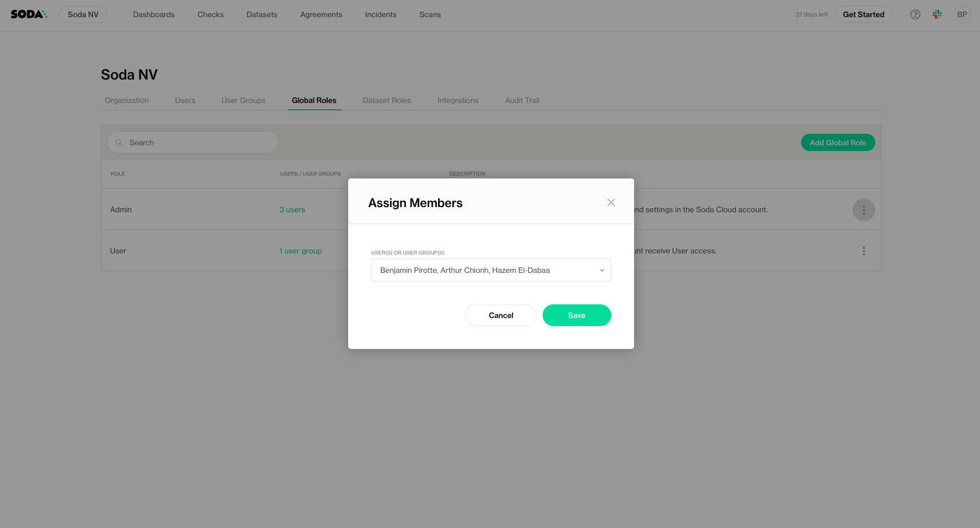Switch to the Dataset Roles tab
This screenshot has width=980, height=528.
coord(387,100)
